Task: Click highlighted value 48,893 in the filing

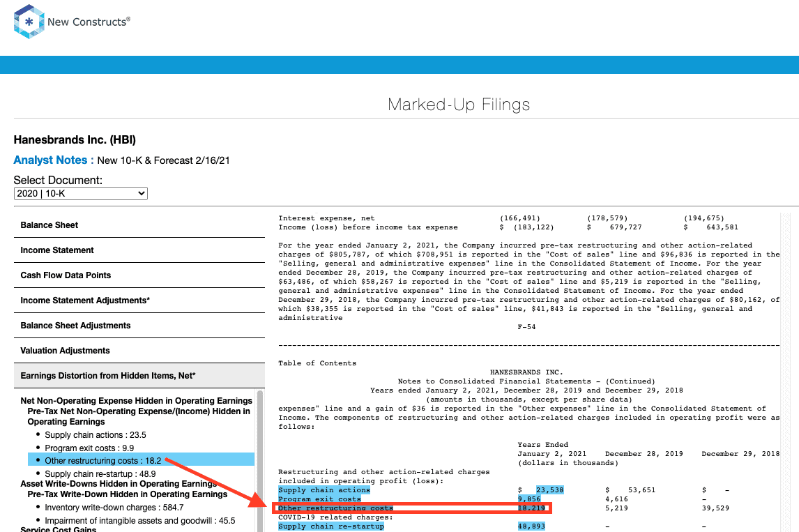Action: click(531, 526)
